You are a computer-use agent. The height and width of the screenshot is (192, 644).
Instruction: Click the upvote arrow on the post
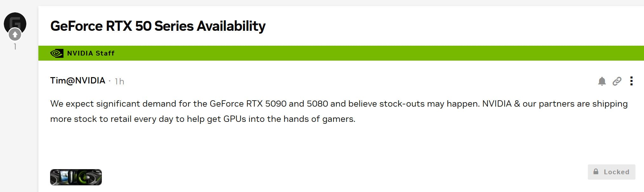15,35
